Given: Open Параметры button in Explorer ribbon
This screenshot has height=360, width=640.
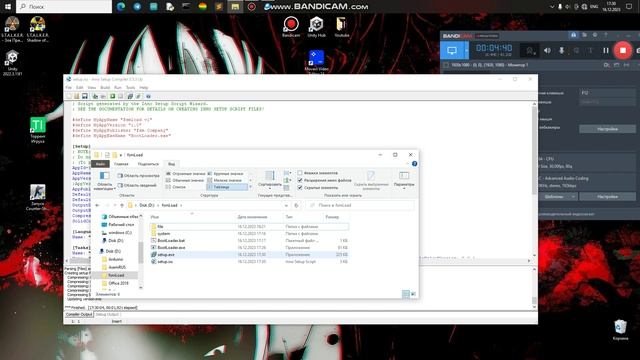Looking at the screenshot, I should 404,179.
